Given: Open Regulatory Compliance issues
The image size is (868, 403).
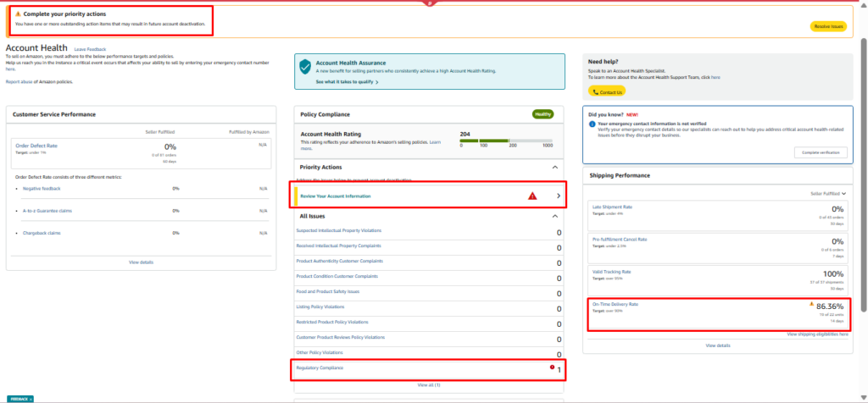Looking at the screenshot, I should tap(320, 367).
